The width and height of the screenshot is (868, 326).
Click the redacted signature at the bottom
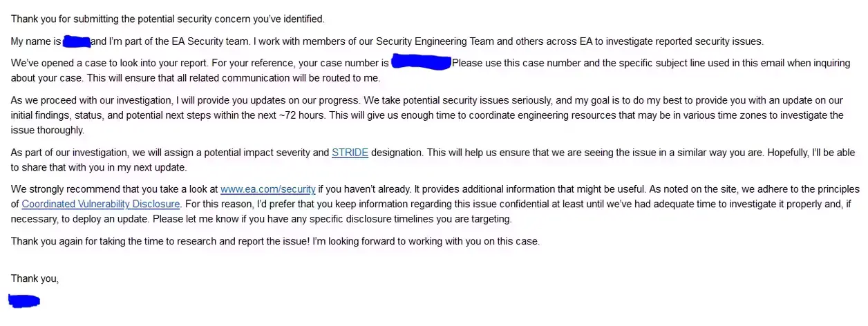pyautogui.click(x=24, y=300)
